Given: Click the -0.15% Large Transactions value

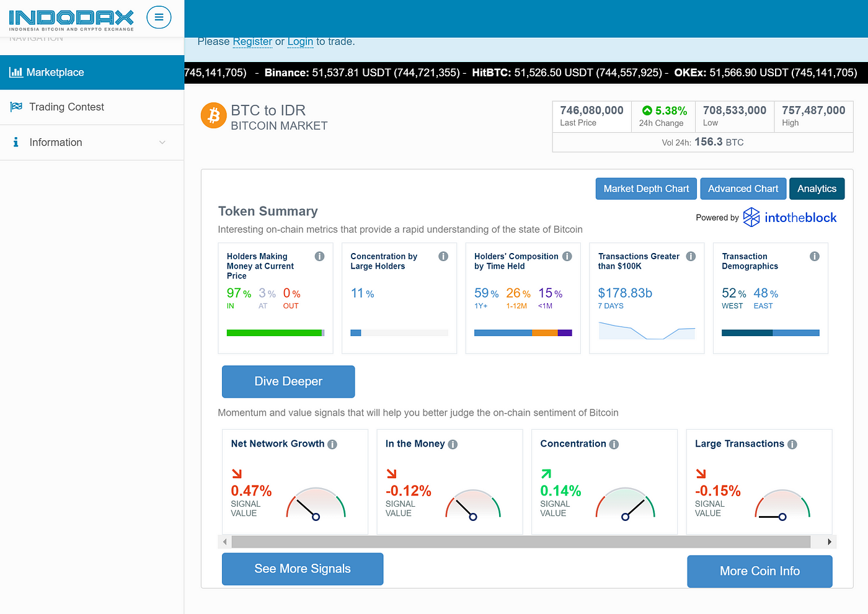Looking at the screenshot, I should point(718,491).
